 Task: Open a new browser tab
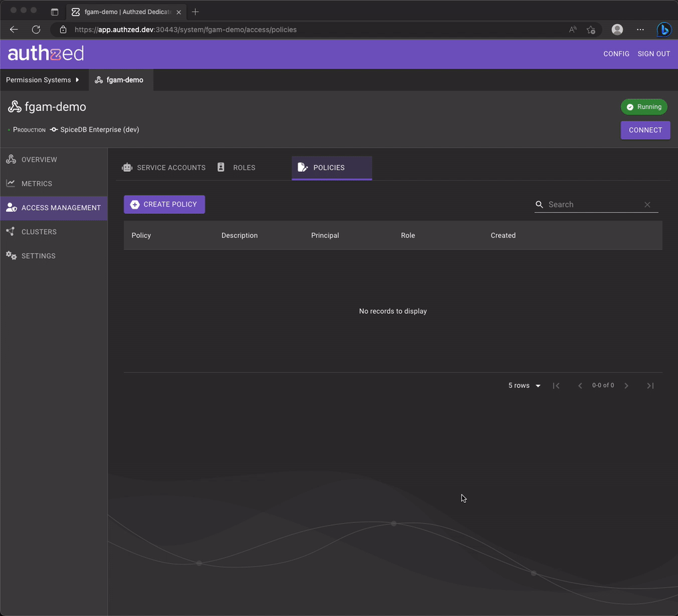(195, 11)
